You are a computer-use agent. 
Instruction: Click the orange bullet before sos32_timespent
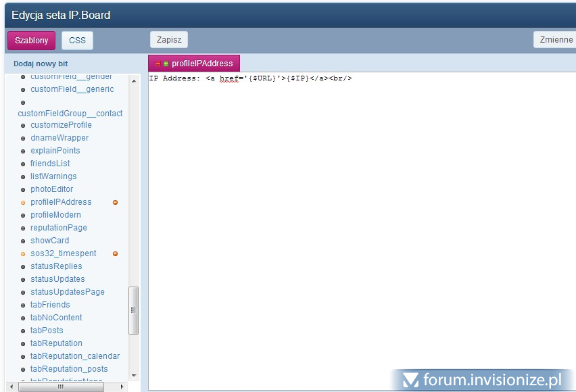click(x=23, y=253)
